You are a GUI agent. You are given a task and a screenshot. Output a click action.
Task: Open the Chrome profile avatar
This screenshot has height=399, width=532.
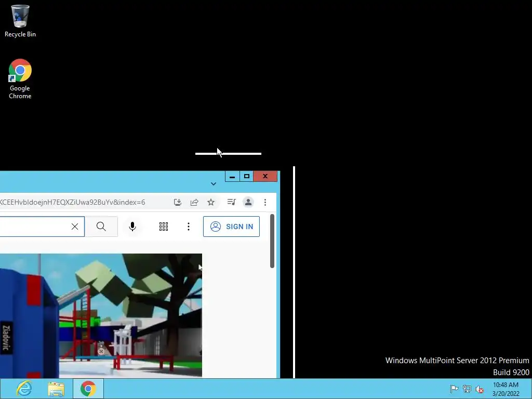(248, 202)
